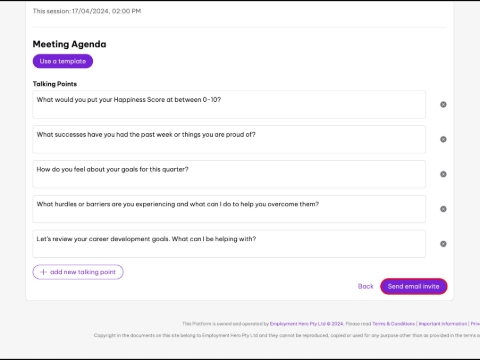Send the email invite
Screen dimensions: 480x360
point(414,286)
